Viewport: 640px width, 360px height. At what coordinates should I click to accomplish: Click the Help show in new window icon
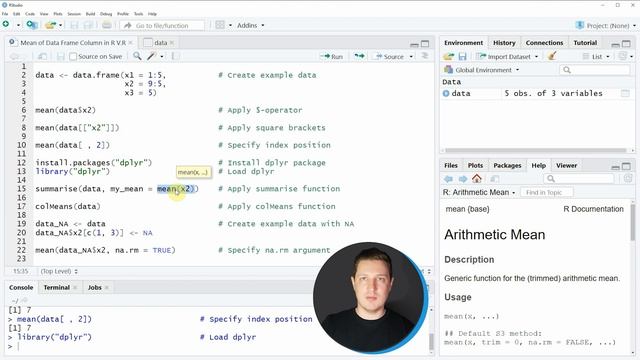(494, 179)
